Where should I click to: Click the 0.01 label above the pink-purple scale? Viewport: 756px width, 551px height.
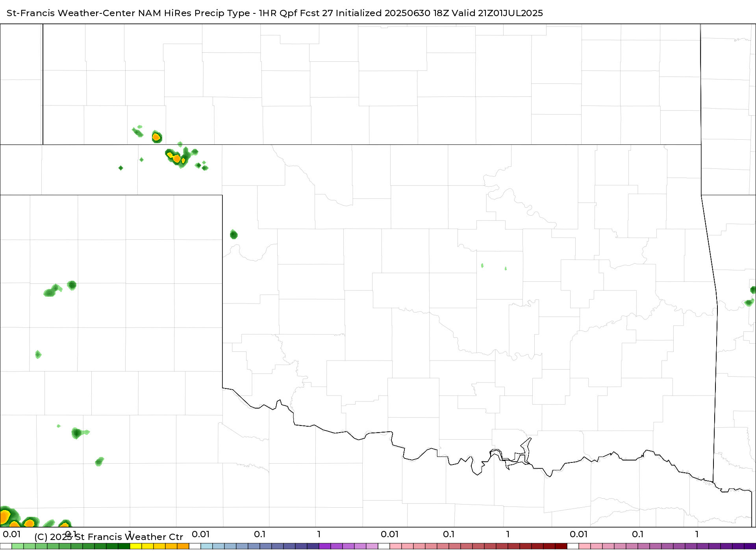[x=579, y=534]
